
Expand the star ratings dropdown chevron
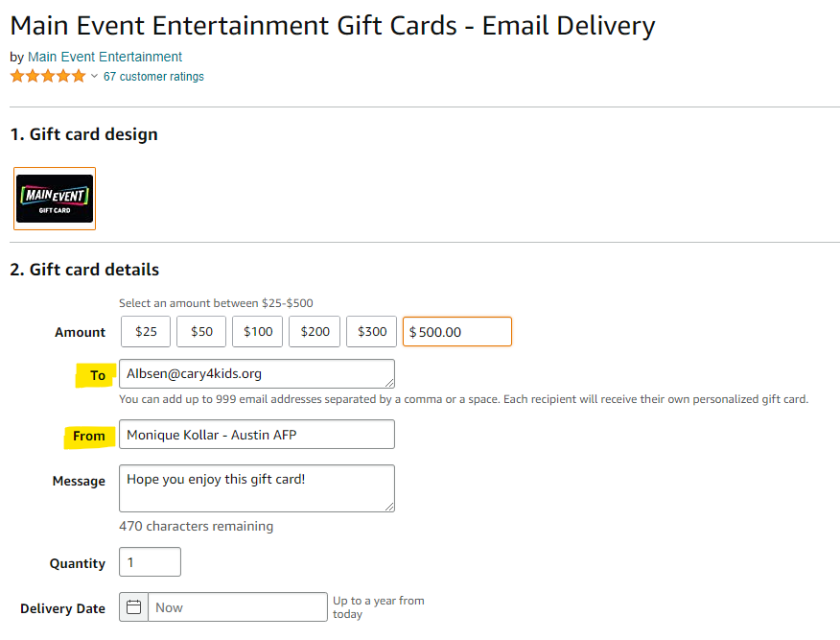(x=94, y=77)
